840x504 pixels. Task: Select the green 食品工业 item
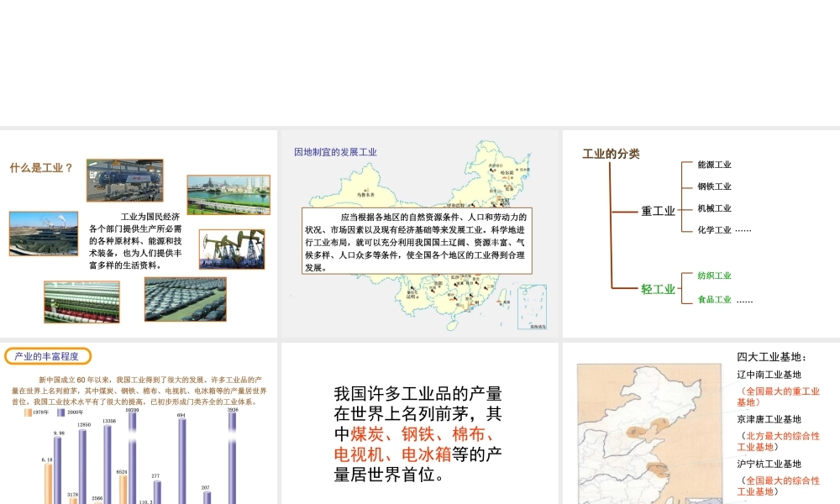(714, 300)
